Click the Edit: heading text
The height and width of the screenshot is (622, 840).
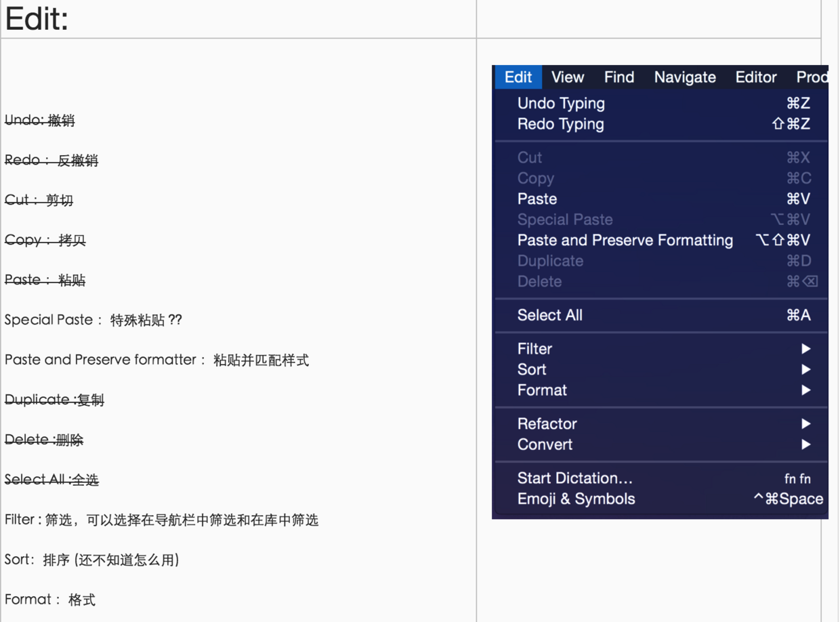(x=37, y=18)
